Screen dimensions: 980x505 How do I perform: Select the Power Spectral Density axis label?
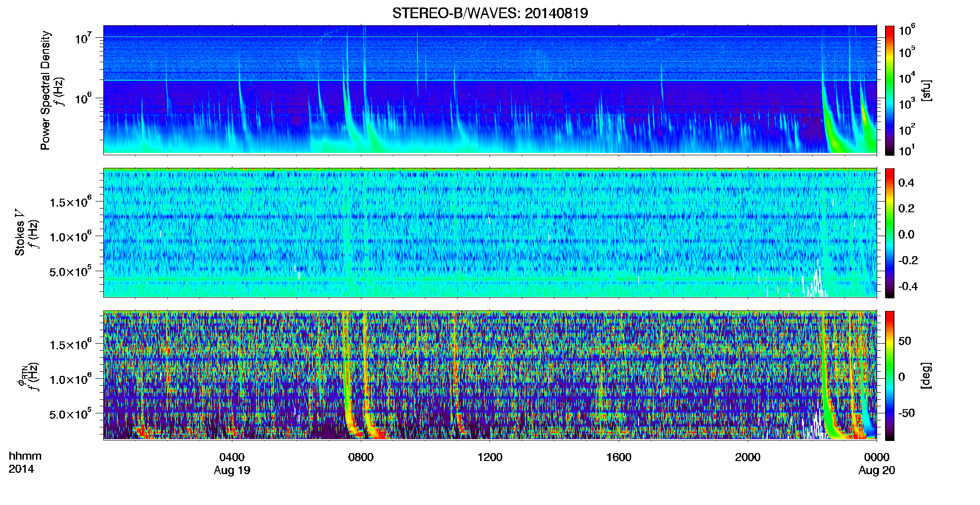[x=45, y=90]
